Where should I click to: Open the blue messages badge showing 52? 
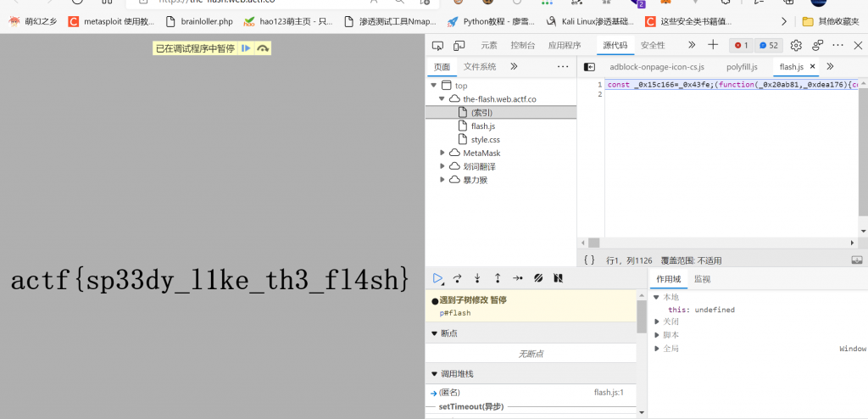768,46
